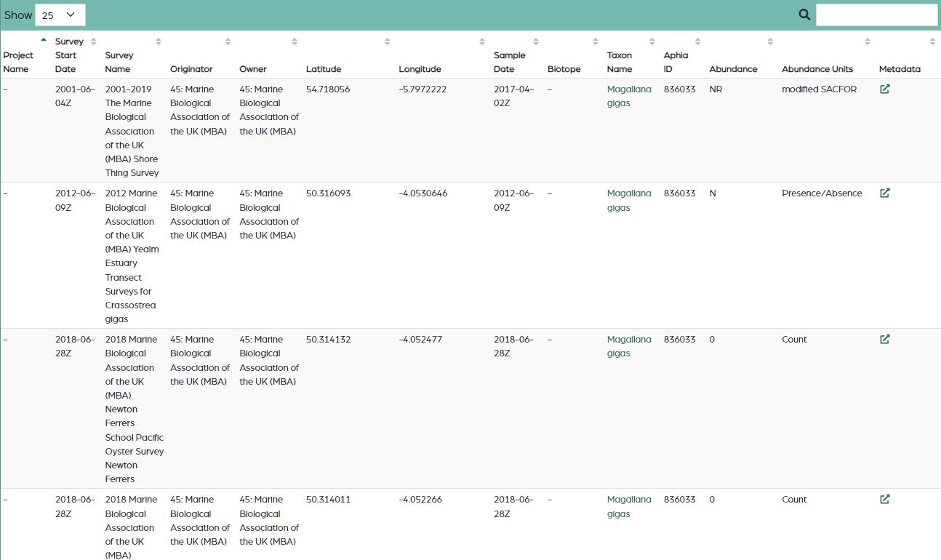Sort by Originator column header
This screenshot has width=941, height=560.
coord(191,69)
